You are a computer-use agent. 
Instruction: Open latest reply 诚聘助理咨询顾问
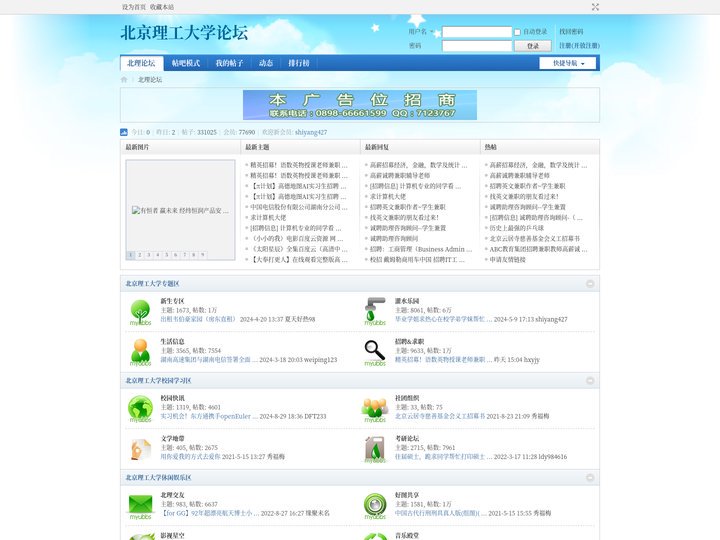[x=394, y=239]
